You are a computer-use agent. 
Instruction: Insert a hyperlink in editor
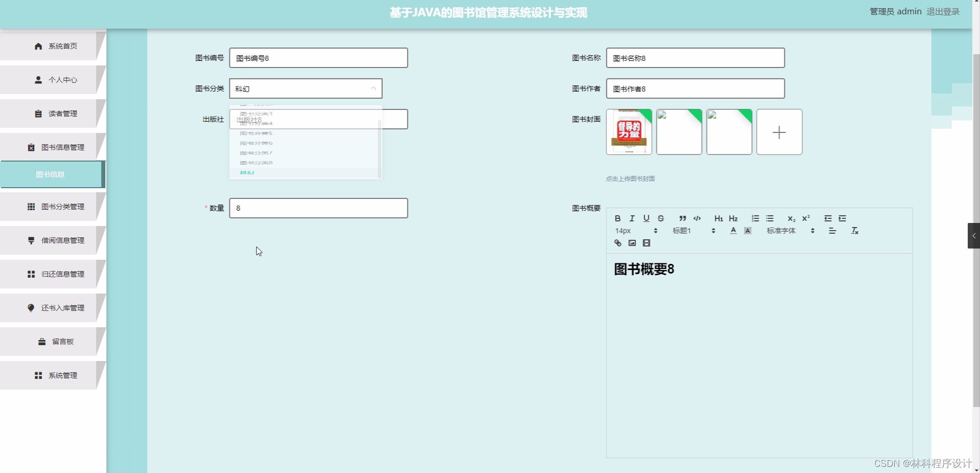pos(617,243)
